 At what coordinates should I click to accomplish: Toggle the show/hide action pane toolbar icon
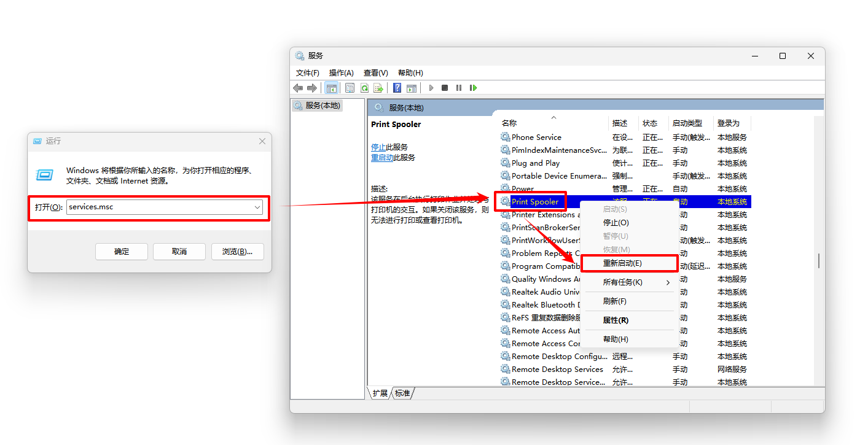coord(412,88)
